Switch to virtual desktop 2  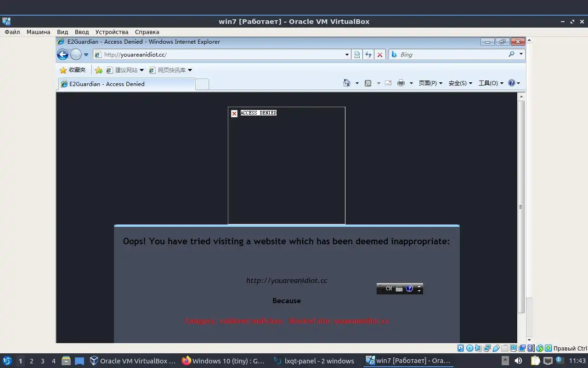point(31,361)
